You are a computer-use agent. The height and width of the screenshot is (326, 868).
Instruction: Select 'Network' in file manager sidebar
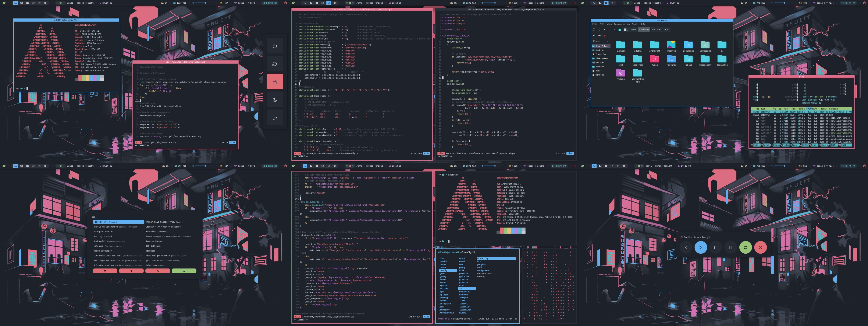[x=600, y=66]
